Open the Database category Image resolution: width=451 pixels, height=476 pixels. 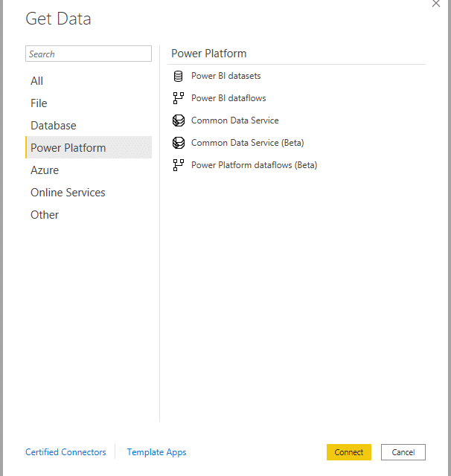click(x=54, y=126)
